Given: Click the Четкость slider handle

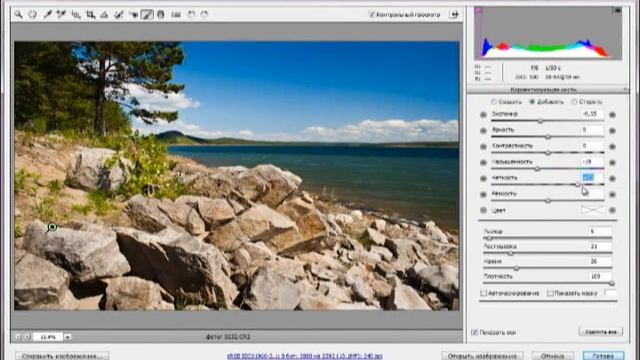Looking at the screenshot, I should click(x=578, y=185).
